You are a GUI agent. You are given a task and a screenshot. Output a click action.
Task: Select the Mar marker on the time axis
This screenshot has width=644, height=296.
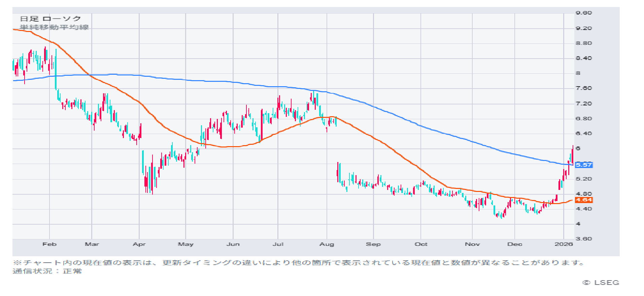[92, 244]
